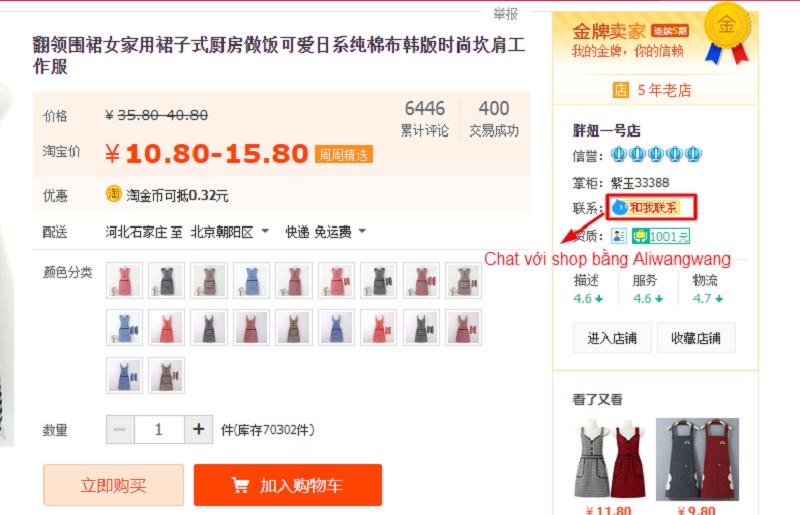This screenshot has width=800, height=515.
Task: Expand the 北京朝阳区 delivery destination dropdown
Action: pos(230,232)
